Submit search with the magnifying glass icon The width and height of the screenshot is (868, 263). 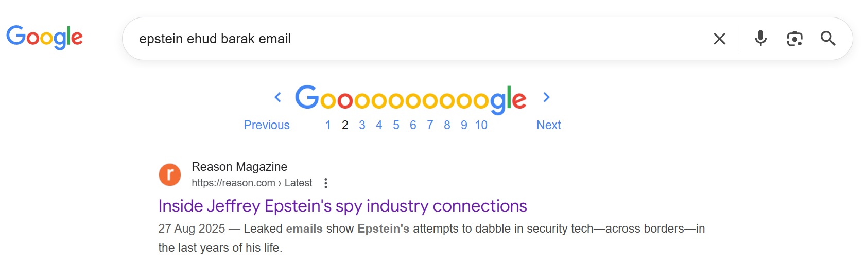[x=828, y=38]
